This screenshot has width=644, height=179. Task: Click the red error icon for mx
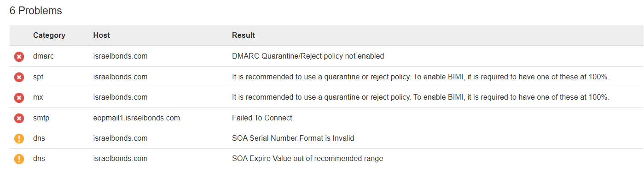[x=19, y=98]
